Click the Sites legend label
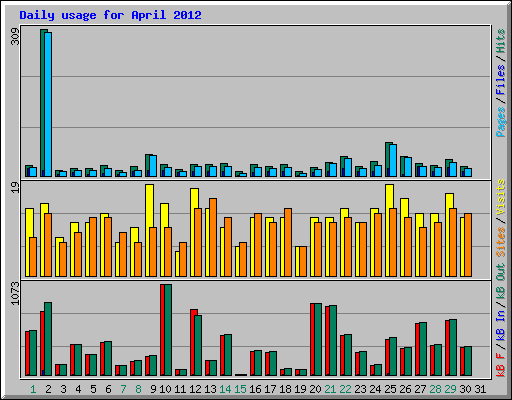Viewport: 512px width, 400px height. (500, 242)
